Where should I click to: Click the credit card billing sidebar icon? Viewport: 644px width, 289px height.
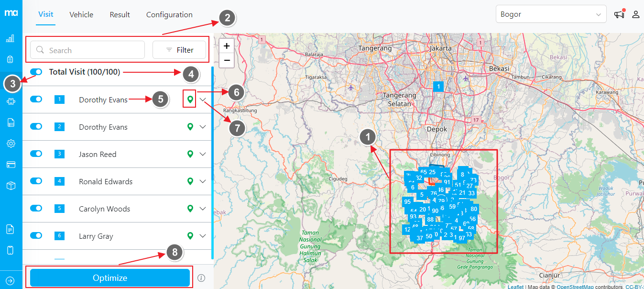point(11,165)
